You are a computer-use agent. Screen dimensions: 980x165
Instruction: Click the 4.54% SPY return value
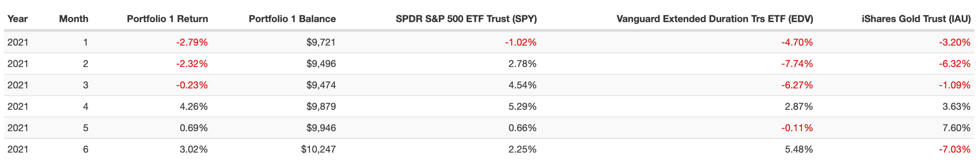pos(522,85)
